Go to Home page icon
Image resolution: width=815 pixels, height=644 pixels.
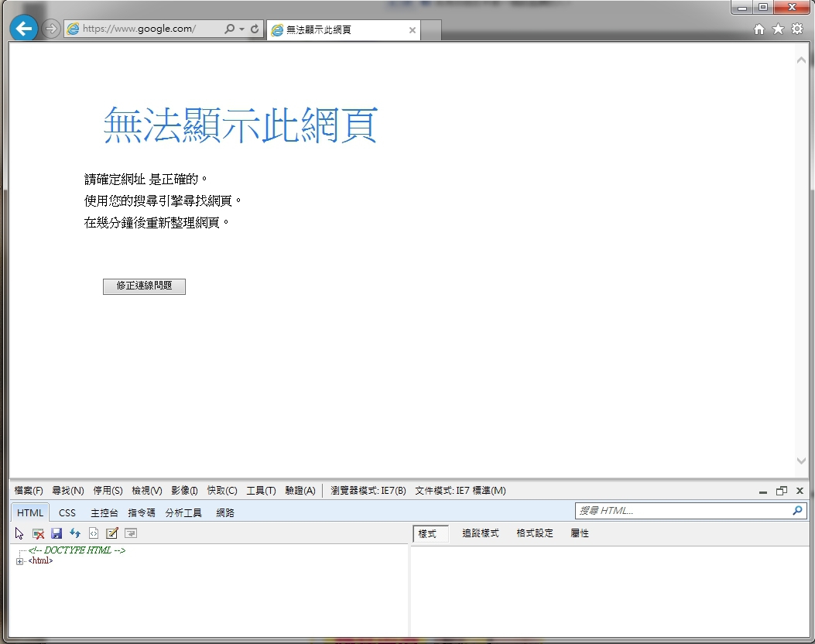(758, 29)
